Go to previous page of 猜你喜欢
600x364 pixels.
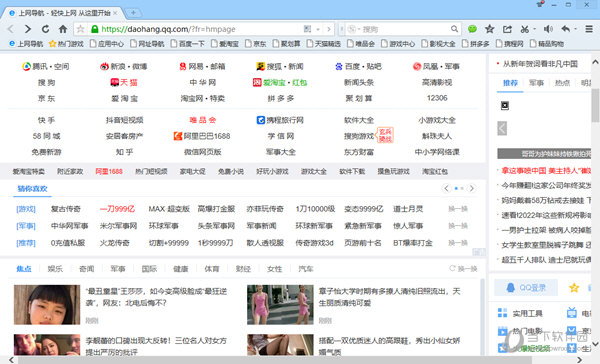[446, 188]
